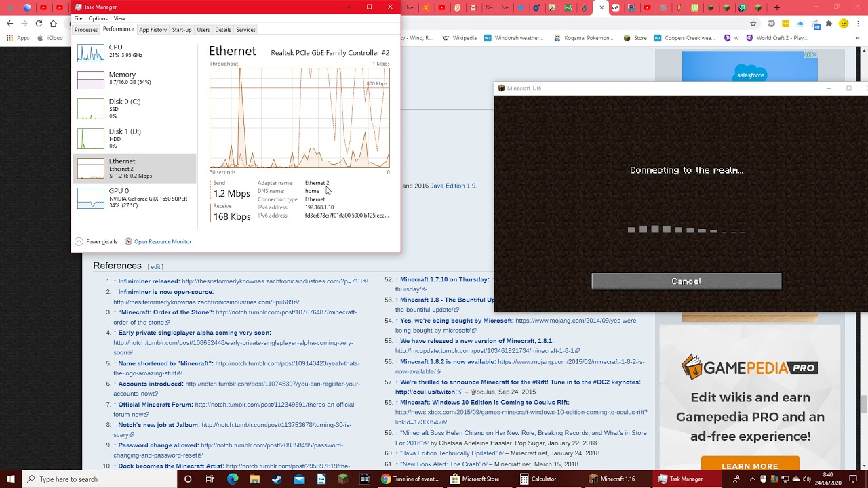This screenshot has width=868, height=488.
Task: Click the Windows Start button
Action: click(10, 479)
